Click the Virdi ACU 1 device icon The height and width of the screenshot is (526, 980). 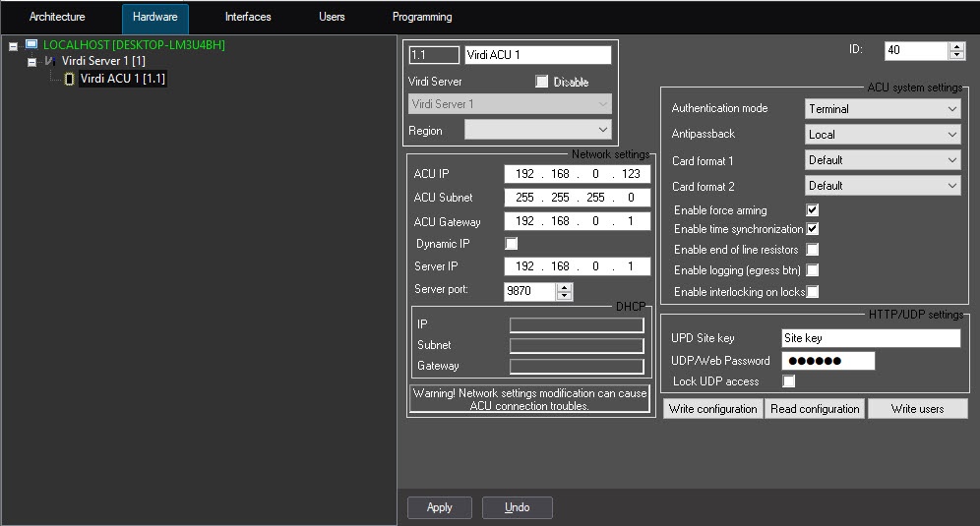pyautogui.click(x=69, y=79)
